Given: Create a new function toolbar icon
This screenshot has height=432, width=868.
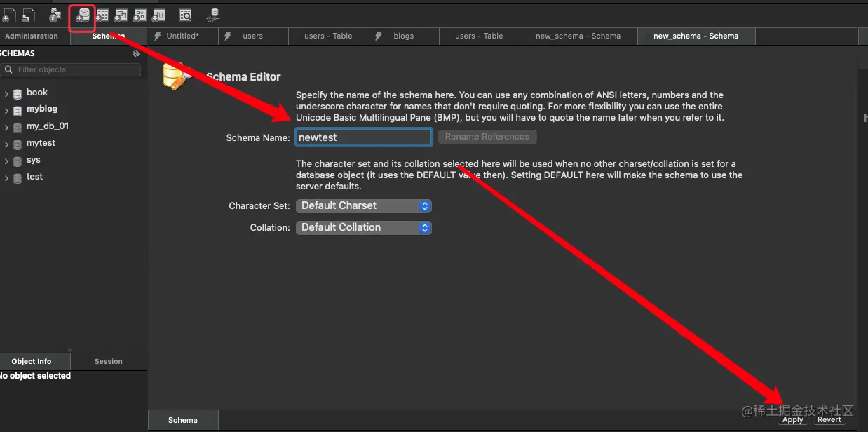Looking at the screenshot, I should click(158, 15).
